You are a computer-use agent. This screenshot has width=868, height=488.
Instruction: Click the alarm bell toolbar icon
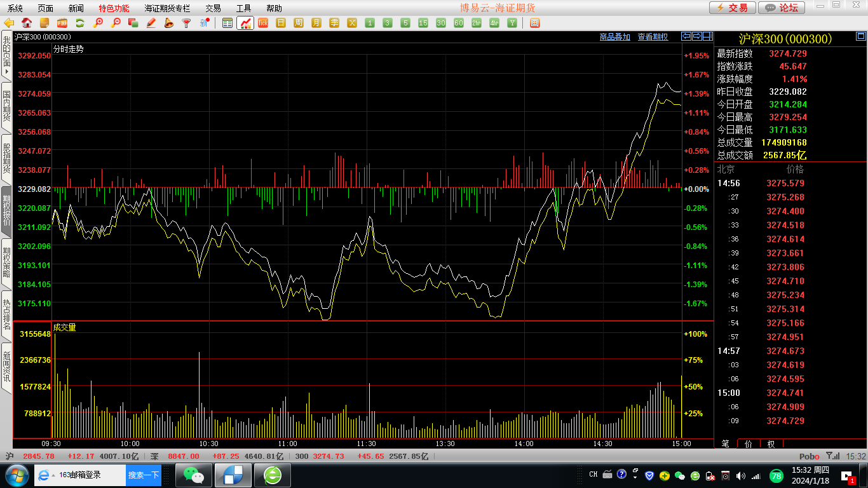pos(169,23)
